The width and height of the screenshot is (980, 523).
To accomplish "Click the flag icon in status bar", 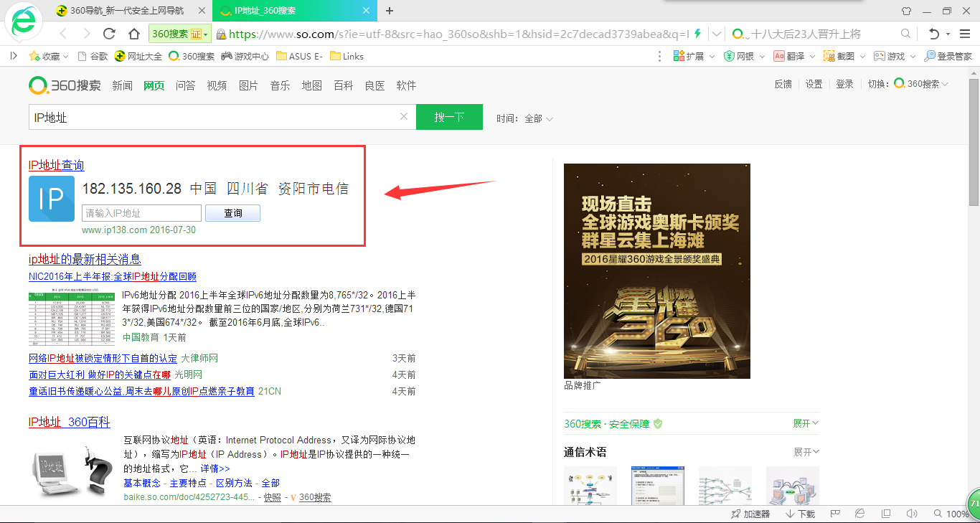I will pyautogui.click(x=835, y=514).
